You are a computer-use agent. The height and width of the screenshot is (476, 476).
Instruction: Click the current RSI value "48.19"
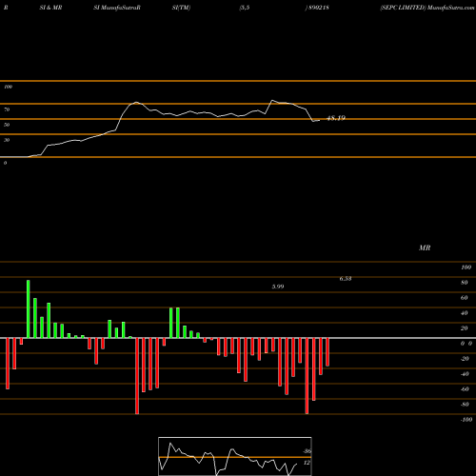336,118
